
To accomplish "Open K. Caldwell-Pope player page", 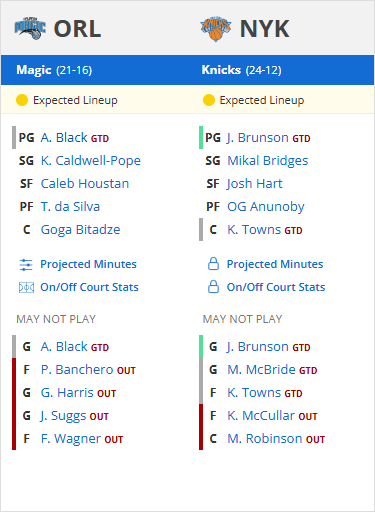I will [x=91, y=161].
